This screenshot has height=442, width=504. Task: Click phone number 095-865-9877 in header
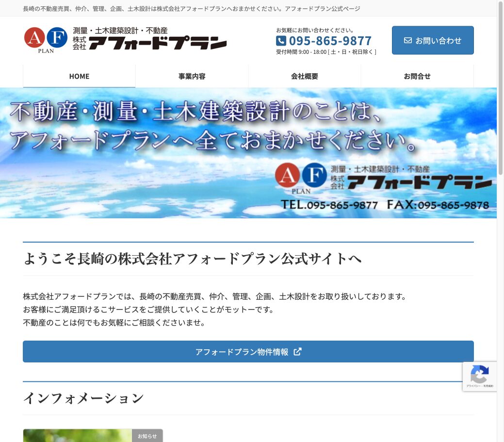coord(330,41)
